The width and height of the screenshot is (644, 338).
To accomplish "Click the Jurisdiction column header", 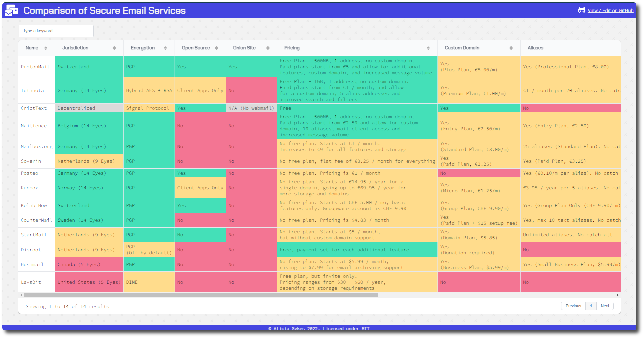I will click(x=89, y=48).
